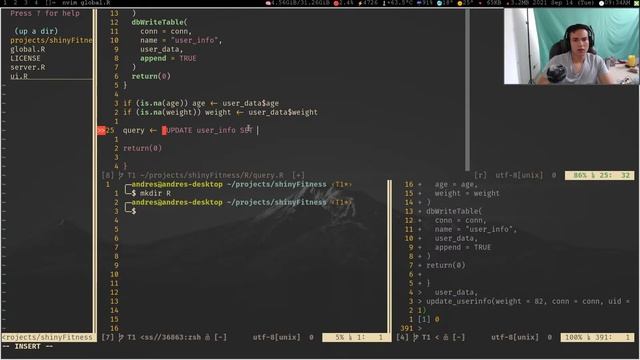Go up a directory with '(up a dir)'
This screenshot has height=360, width=640.
tap(36, 31)
